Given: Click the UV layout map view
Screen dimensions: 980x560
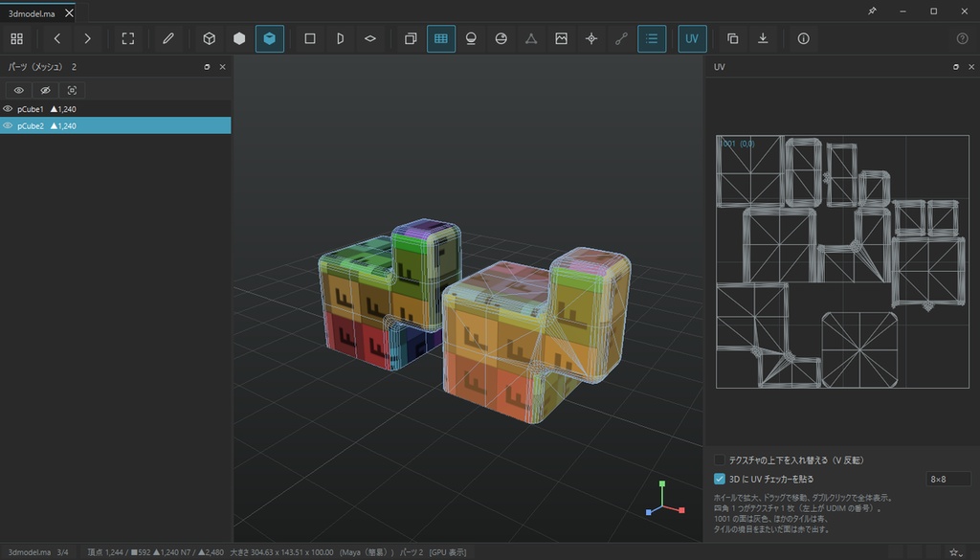Looking at the screenshot, I should [842, 262].
